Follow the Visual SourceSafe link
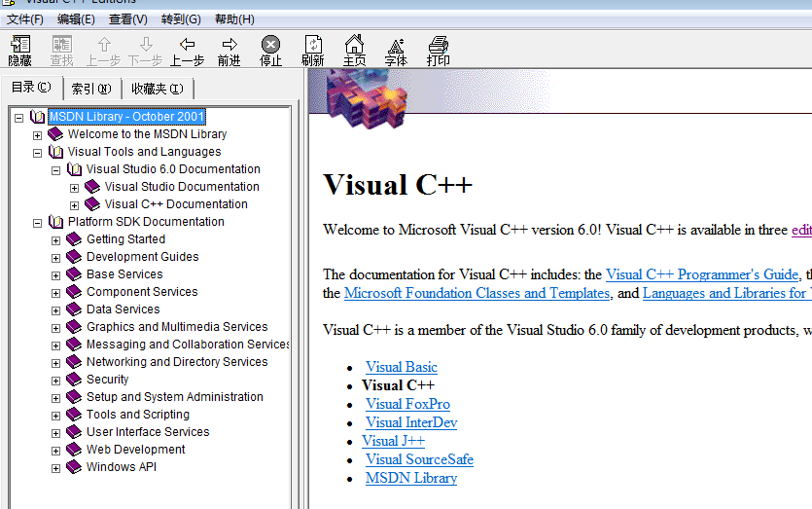 click(419, 459)
